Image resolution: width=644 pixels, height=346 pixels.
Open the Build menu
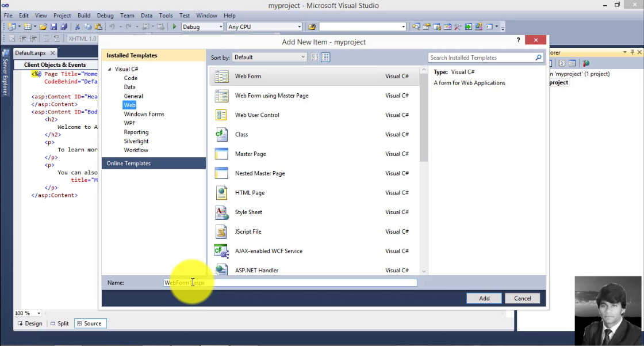pyautogui.click(x=84, y=16)
